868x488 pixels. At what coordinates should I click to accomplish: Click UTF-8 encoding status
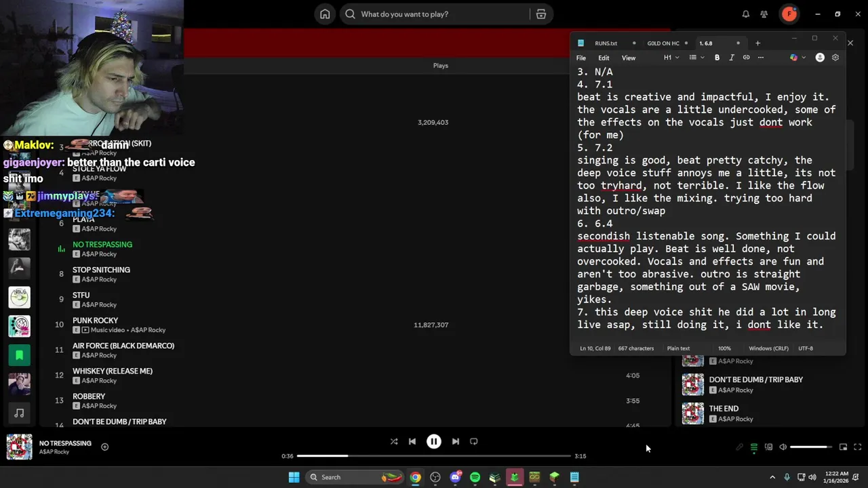806,348
